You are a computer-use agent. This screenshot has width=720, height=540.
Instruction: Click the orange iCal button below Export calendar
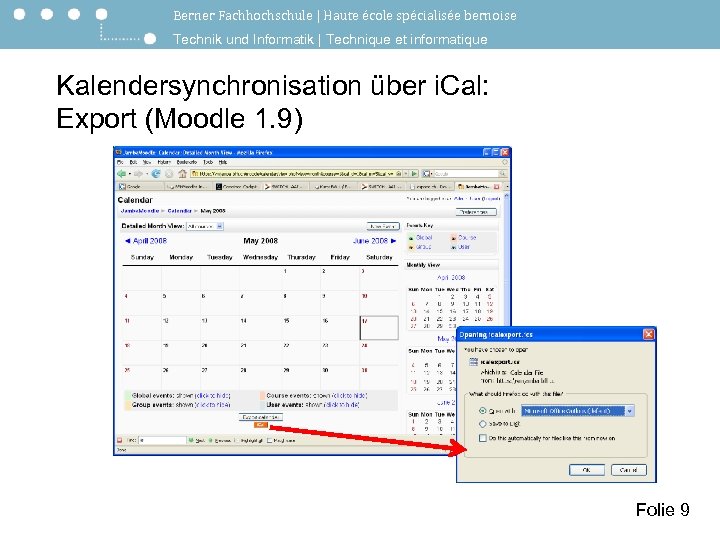point(260,425)
